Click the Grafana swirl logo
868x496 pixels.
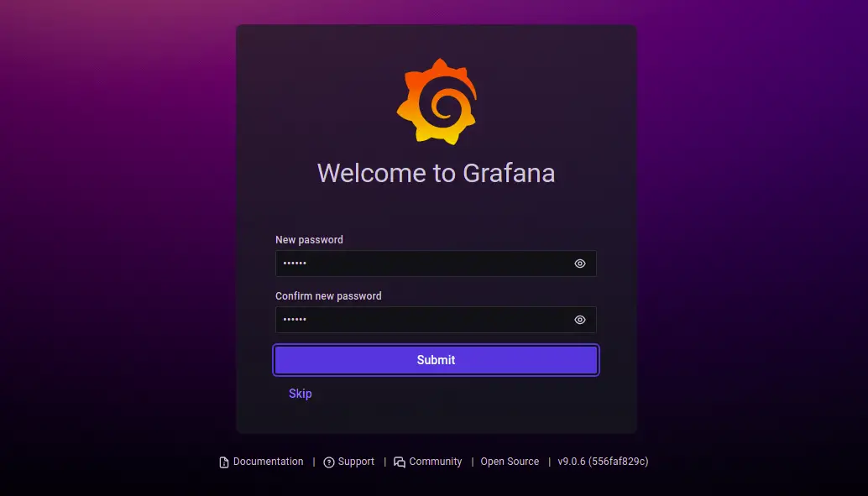click(437, 102)
